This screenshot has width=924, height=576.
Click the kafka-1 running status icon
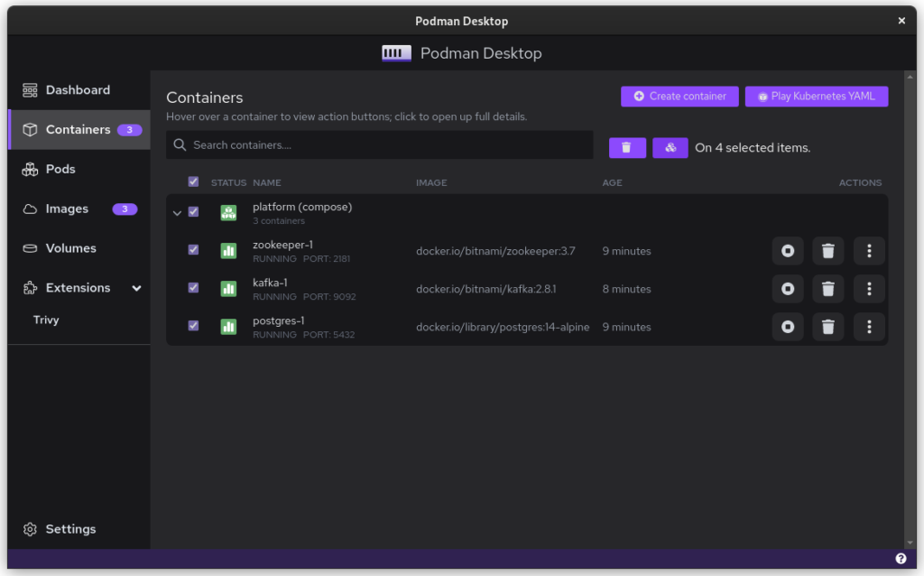tap(228, 289)
